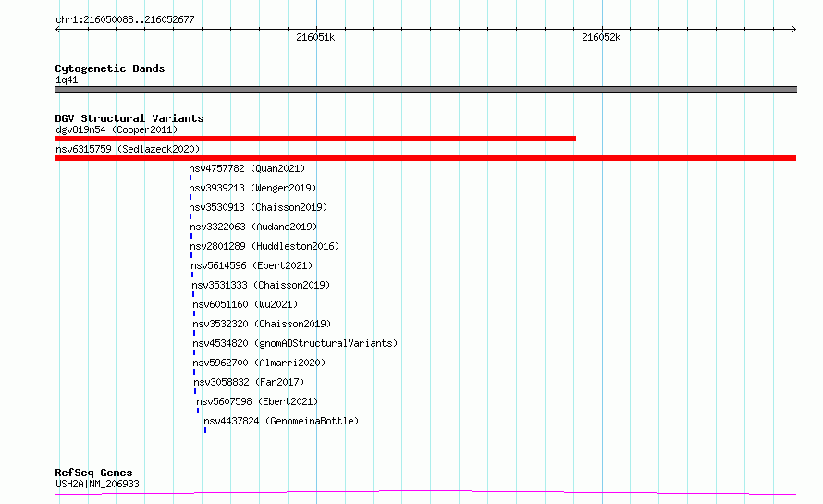This screenshot has height=504, width=823.
Task: Click the chr1:216050088..216052677 coordinate label
Action: click(125, 19)
